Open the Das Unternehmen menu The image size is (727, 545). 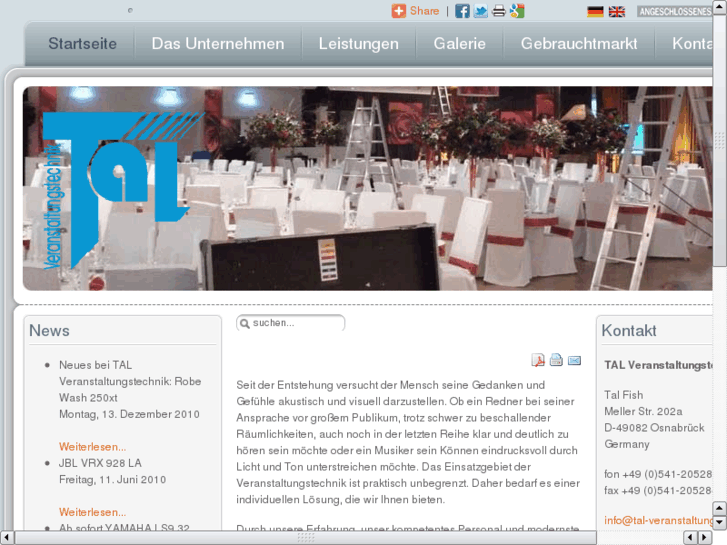[x=218, y=44]
